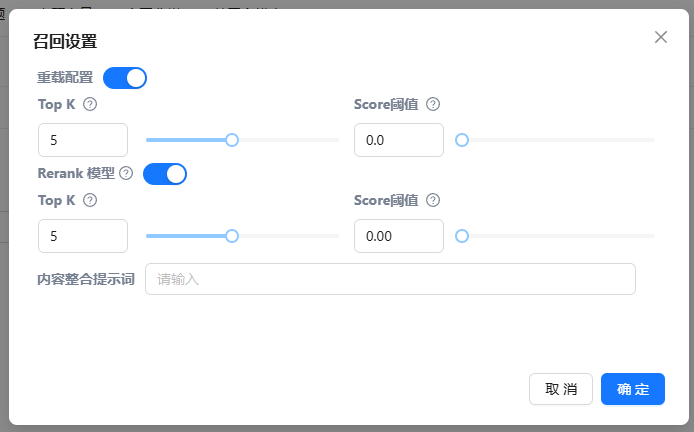Focus the Top K input under Rerank 模型
Screen dimensions: 694x432
[82, 236]
